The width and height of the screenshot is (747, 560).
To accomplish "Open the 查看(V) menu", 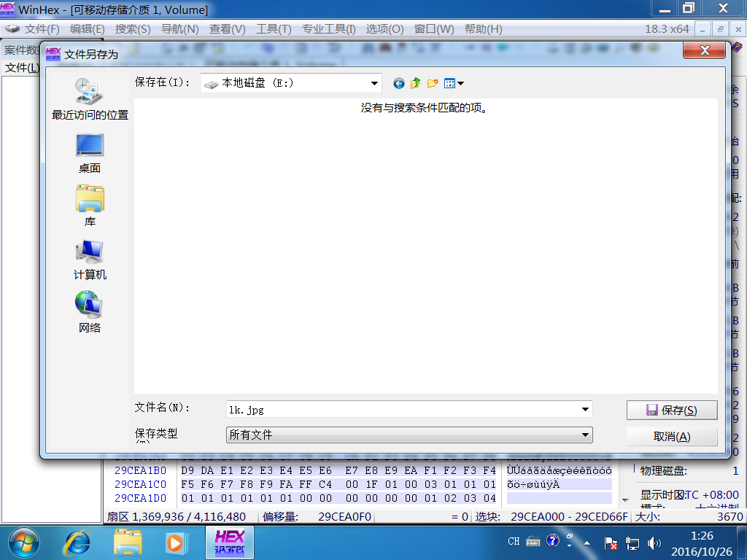I will [228, 29].
